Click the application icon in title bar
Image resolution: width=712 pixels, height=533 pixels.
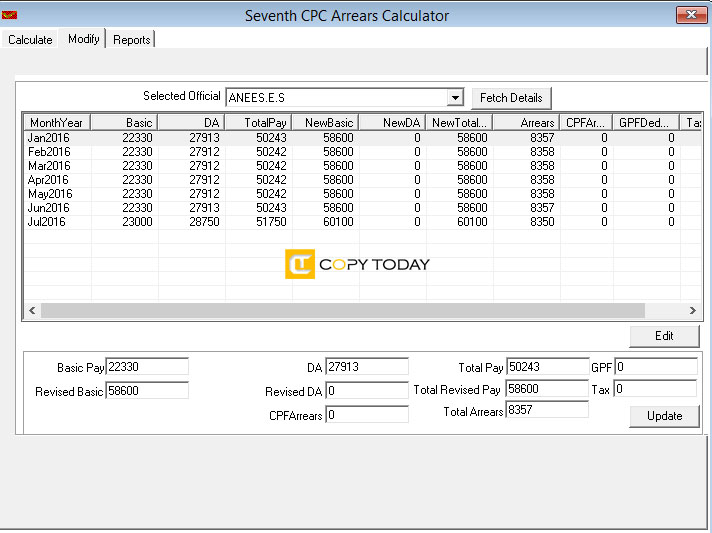9,15
